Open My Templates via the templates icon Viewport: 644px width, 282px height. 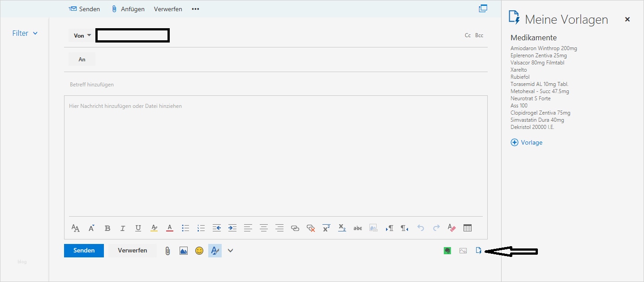click(479, 251)
